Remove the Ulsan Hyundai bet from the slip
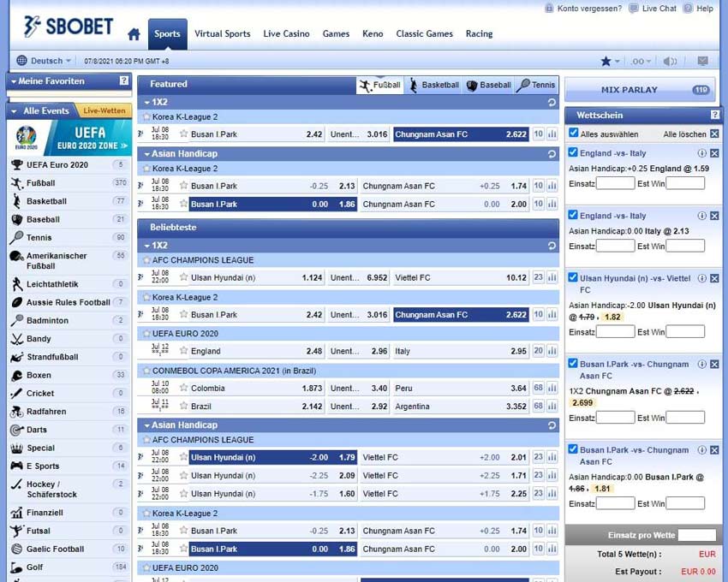Image resolution: width=728 pixels, height=582 pixels. [x=714, y=278]
